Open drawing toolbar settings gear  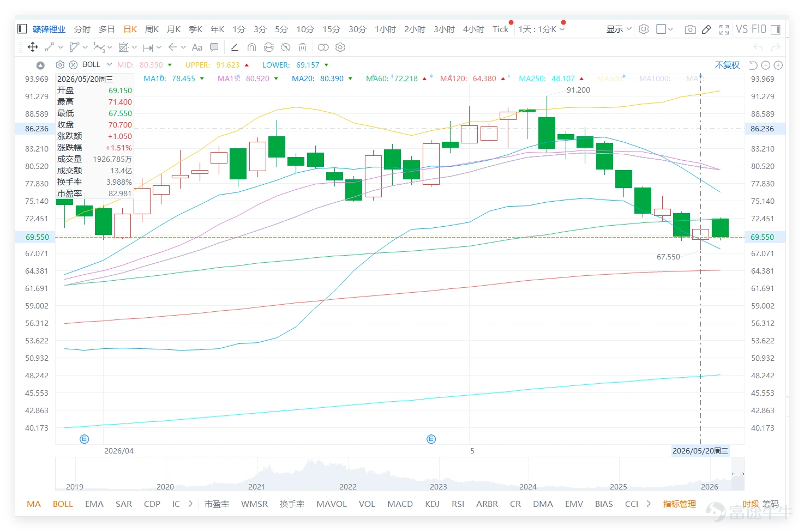340,47
